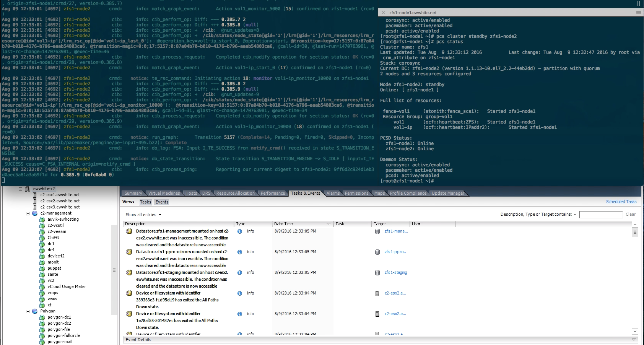Open the Update Manager tab
Viewport: 644px width, 345px height.
(448, 193)
